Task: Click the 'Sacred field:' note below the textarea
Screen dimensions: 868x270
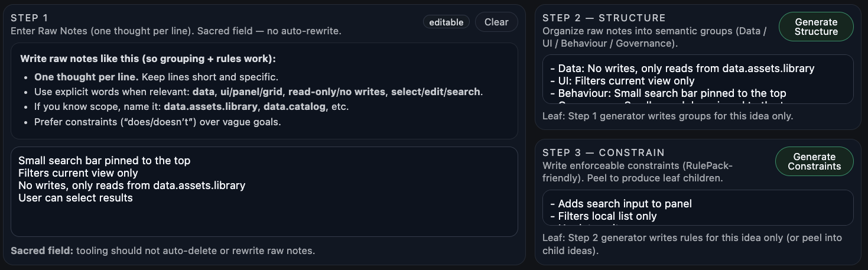Action: coord(162,251)
